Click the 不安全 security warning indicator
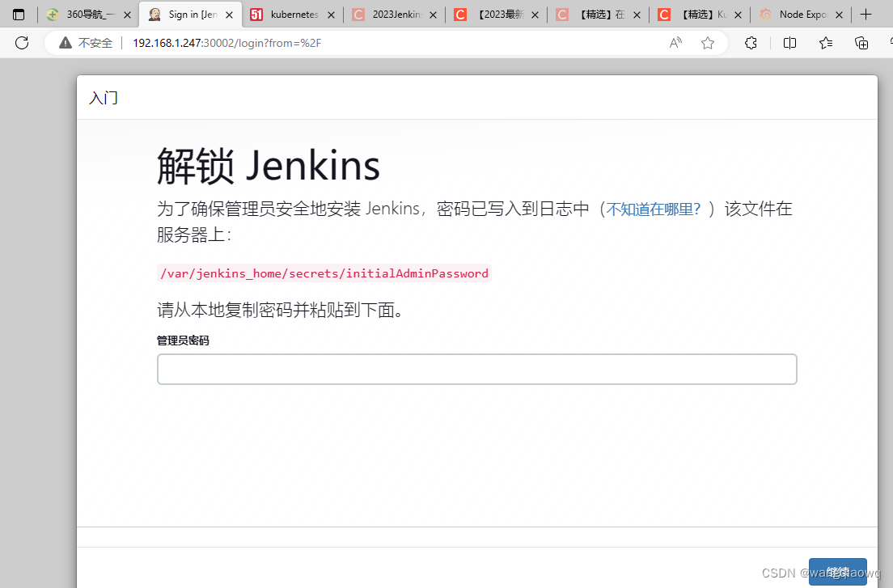 [86, 43]
